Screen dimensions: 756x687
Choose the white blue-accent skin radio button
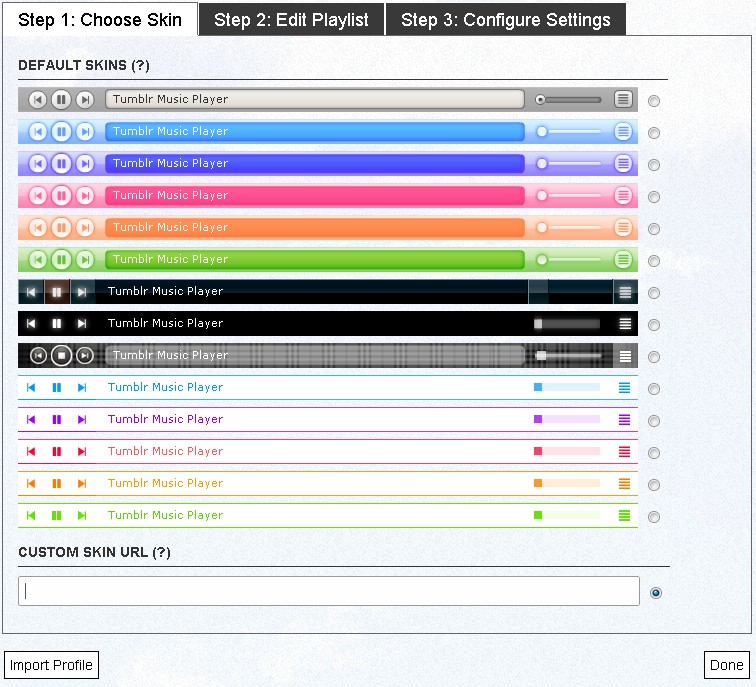[x=654, y=389]
